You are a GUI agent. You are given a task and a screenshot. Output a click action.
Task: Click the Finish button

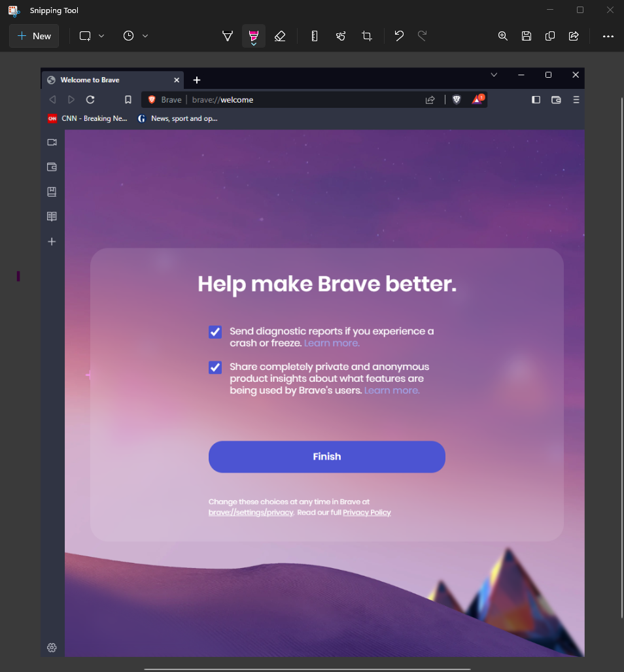click(327, 457)
